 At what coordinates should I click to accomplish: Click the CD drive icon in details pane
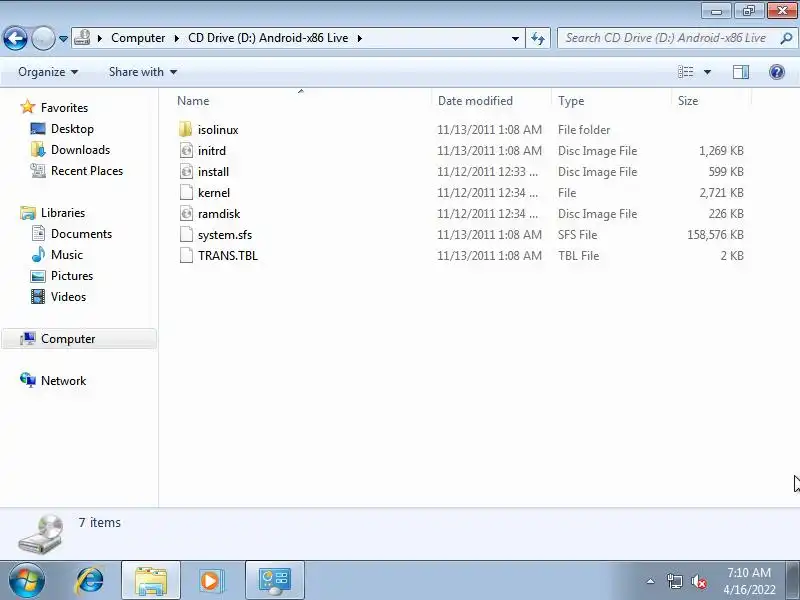click(41, 534)
